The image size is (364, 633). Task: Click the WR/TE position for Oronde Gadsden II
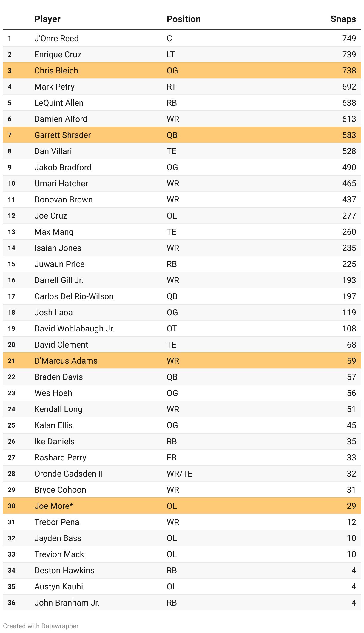(x=180, y=474)
